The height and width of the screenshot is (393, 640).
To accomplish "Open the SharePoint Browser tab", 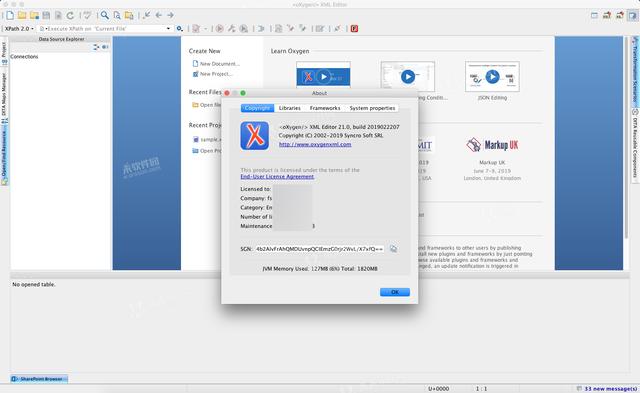I will point(39,379).
